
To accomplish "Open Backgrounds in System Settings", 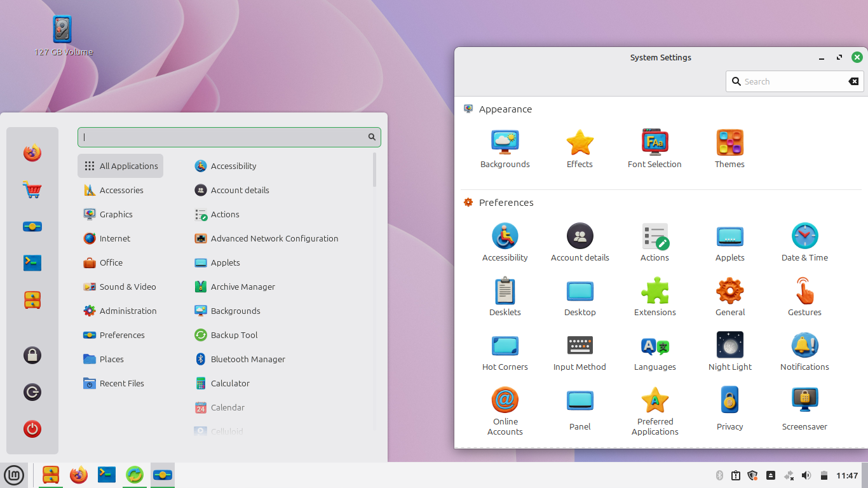I will pyautogui.click(x=505, y=149).
